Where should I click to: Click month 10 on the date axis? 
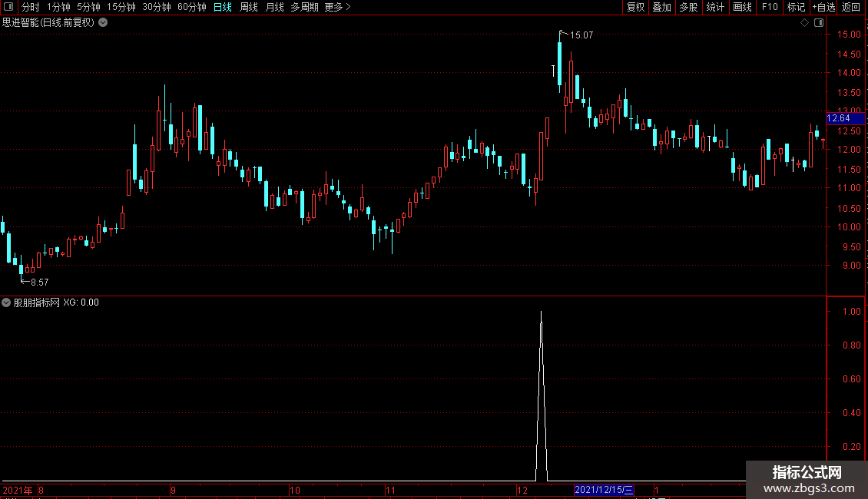[x=294, y=490]
